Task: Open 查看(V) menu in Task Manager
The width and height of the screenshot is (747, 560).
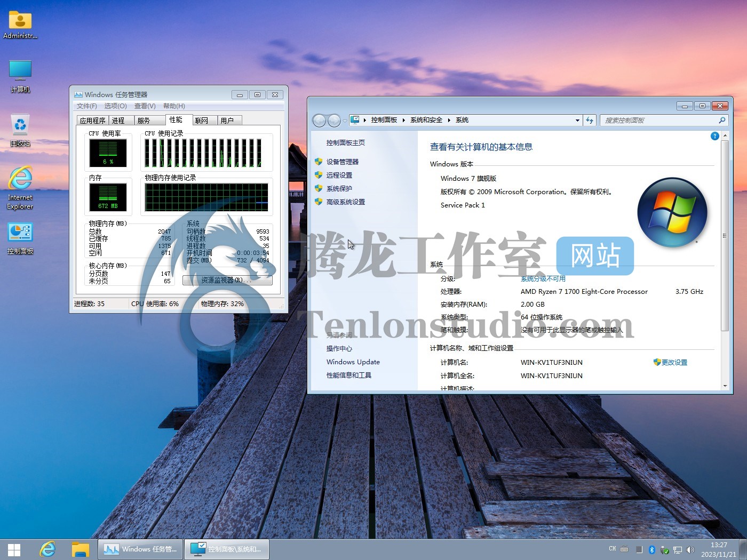Action: click(x=145, y=106)
